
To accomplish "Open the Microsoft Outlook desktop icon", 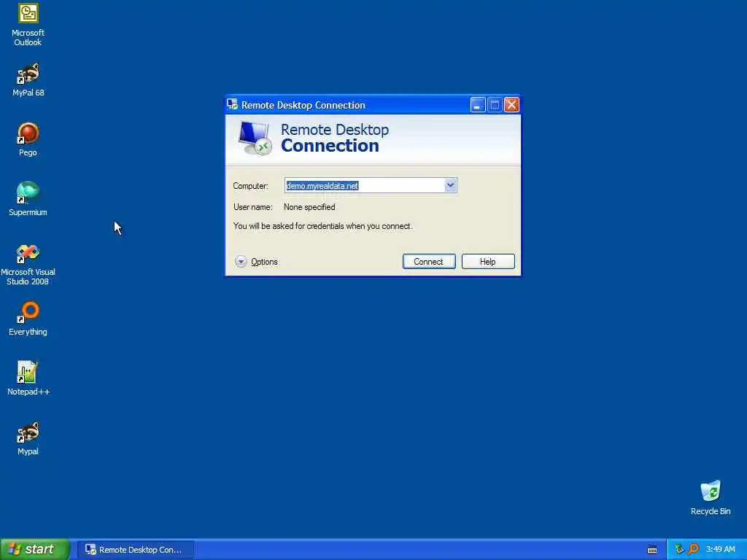I will [28, 24].
